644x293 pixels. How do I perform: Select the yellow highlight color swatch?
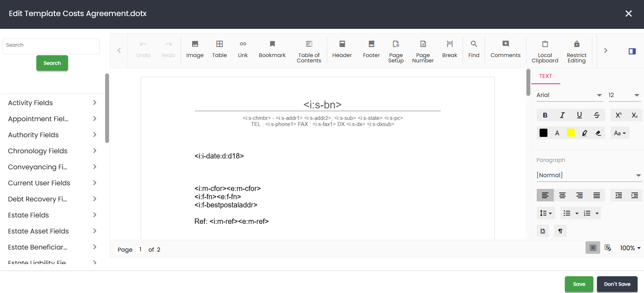point(571,133)
